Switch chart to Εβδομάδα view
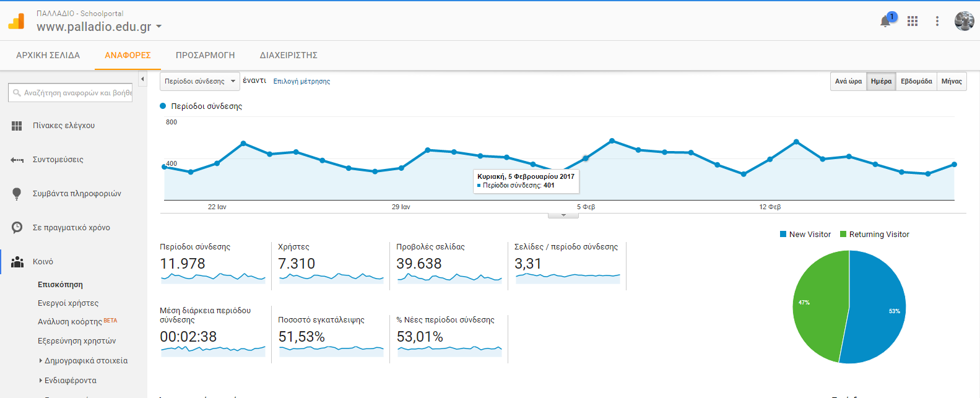The image size is (980, 398). (916, 81)
